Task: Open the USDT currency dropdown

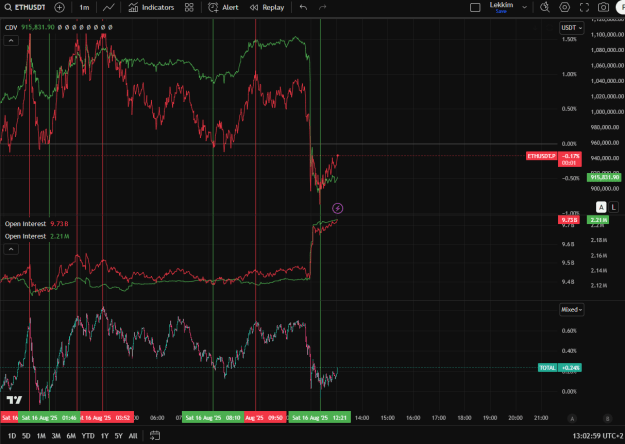Action: point(572,28)
